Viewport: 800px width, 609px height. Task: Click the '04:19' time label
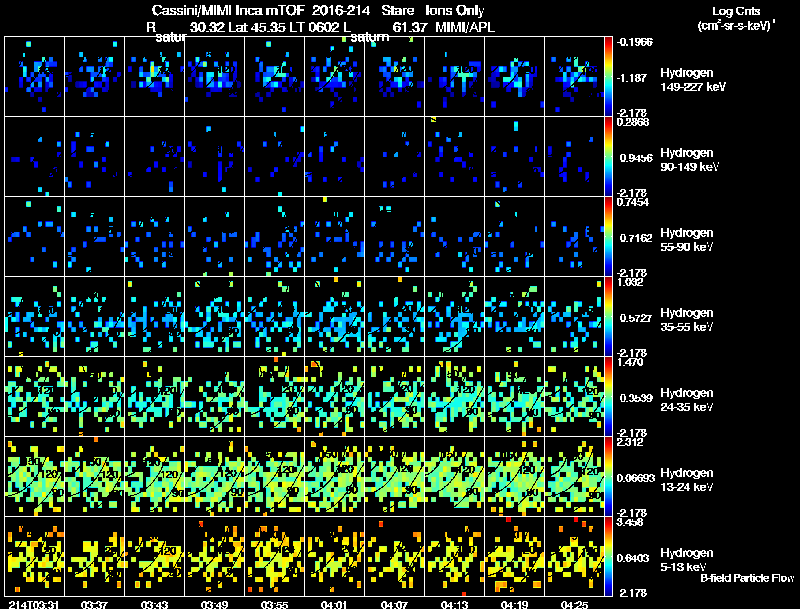point(514,604)
